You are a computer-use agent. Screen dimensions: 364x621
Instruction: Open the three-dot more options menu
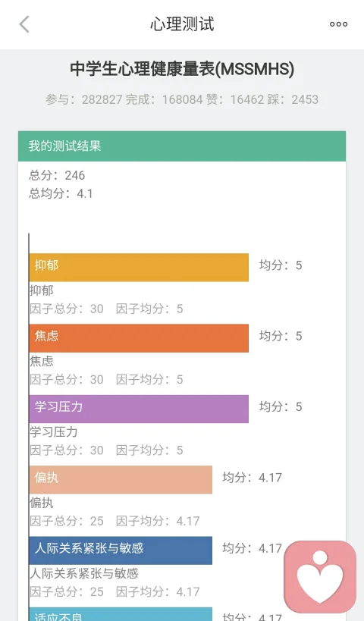339,24
